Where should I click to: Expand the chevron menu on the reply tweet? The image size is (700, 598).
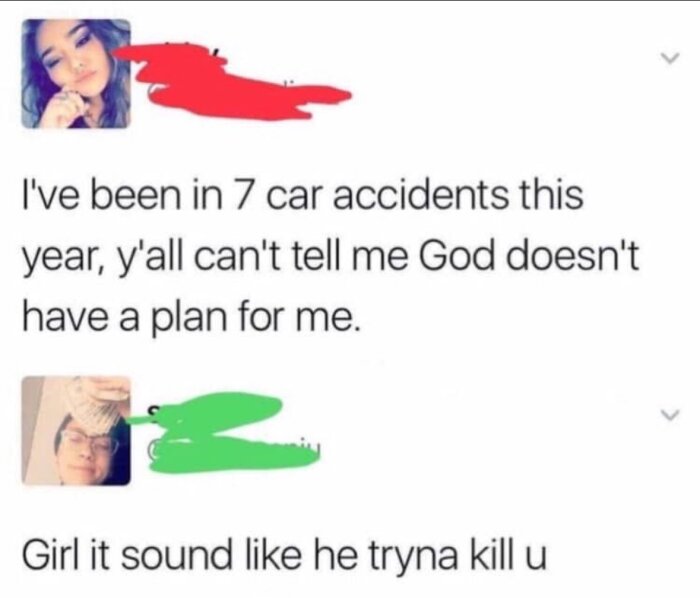670,415
